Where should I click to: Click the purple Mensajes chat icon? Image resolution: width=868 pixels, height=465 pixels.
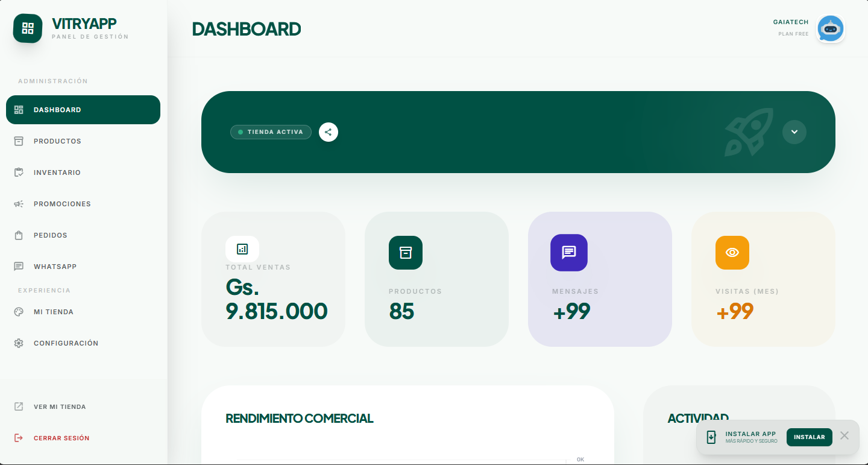[569, 253]
